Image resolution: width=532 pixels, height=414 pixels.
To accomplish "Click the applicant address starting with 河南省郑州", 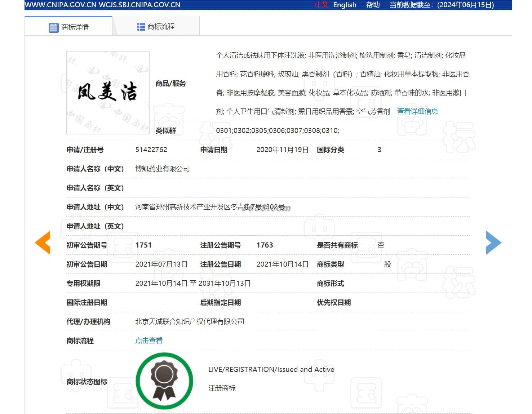I will (210, 207).
